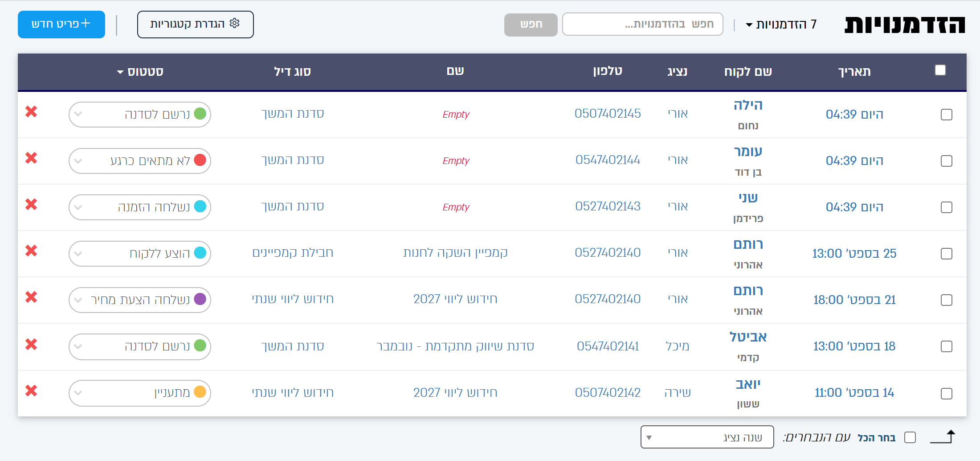The width and height of the screenshot is (980, 461).
Task: Open the שנה נציג dropdown below the table
Action: click(x=707, y=437)
